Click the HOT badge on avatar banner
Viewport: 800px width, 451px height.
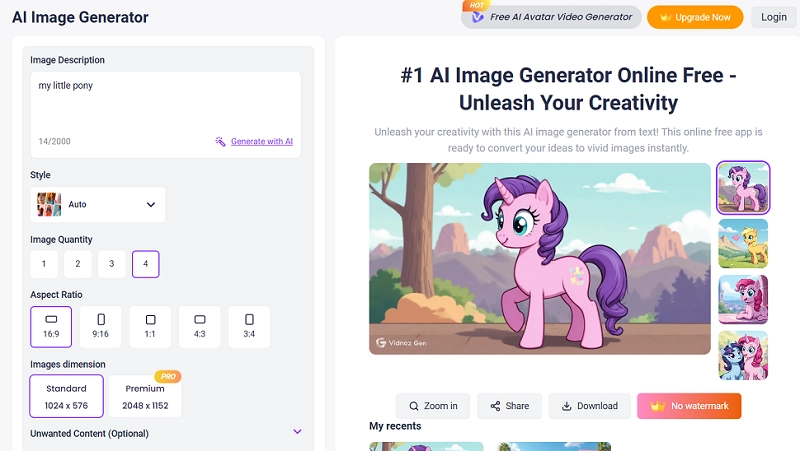click(477, 5)
